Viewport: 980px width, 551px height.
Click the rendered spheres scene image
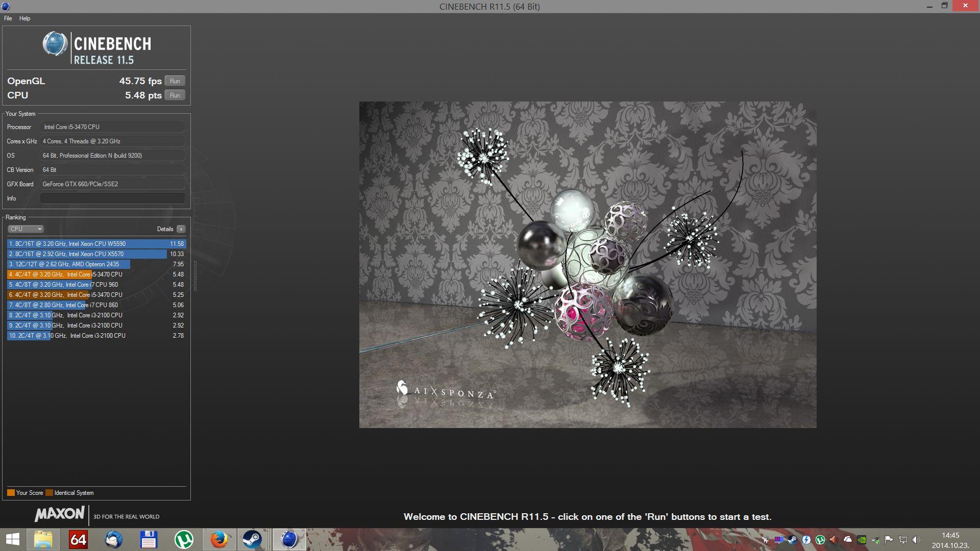587,264
